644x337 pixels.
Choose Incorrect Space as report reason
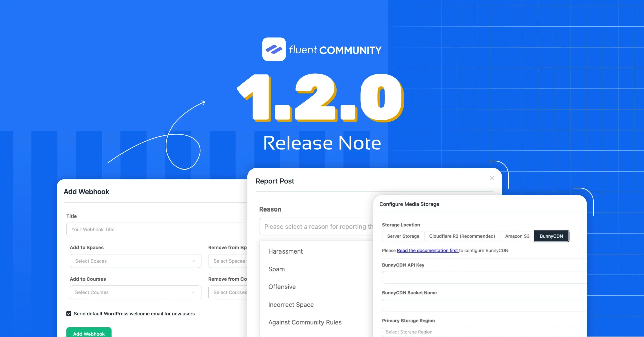click(x=291, y=305)
